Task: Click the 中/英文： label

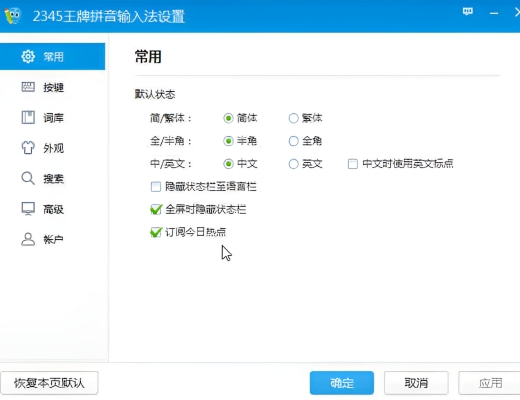Action: point(171,164)
